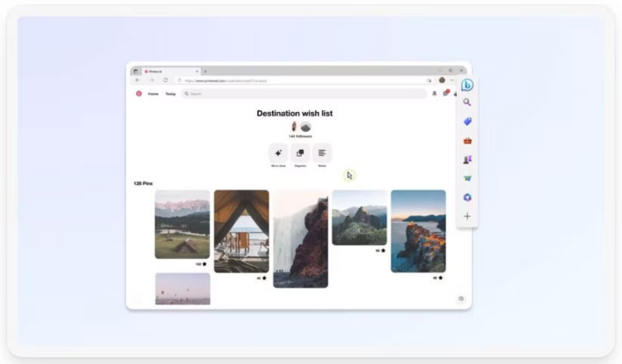The width and height of the screenshot is (622, 364).
Task: Click the sidebar settings gear at bottom
Action: [x=461, y=298]
